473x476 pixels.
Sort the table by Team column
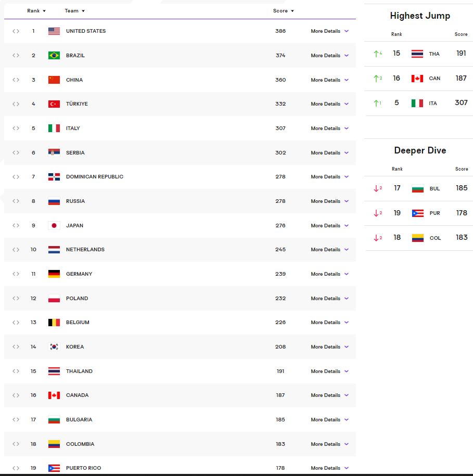75,11
